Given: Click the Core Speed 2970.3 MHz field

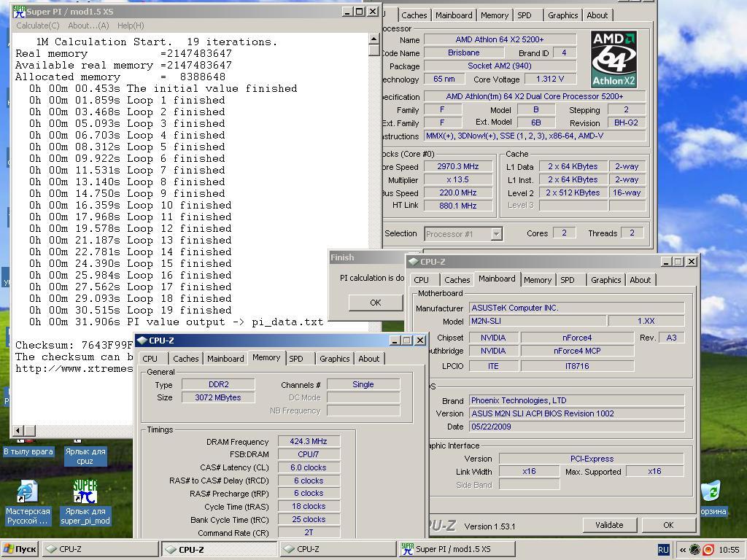Looking at the screenshot, I should click(458, 167).
